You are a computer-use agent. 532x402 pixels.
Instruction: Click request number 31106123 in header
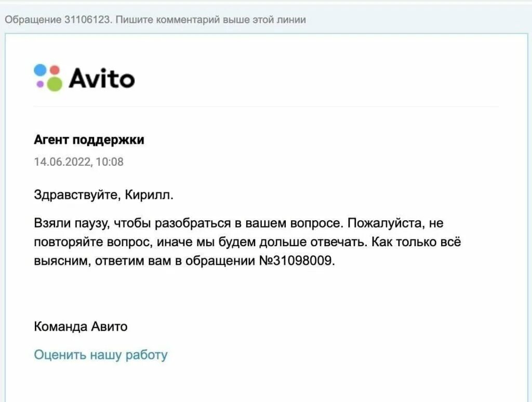point(87,20)
